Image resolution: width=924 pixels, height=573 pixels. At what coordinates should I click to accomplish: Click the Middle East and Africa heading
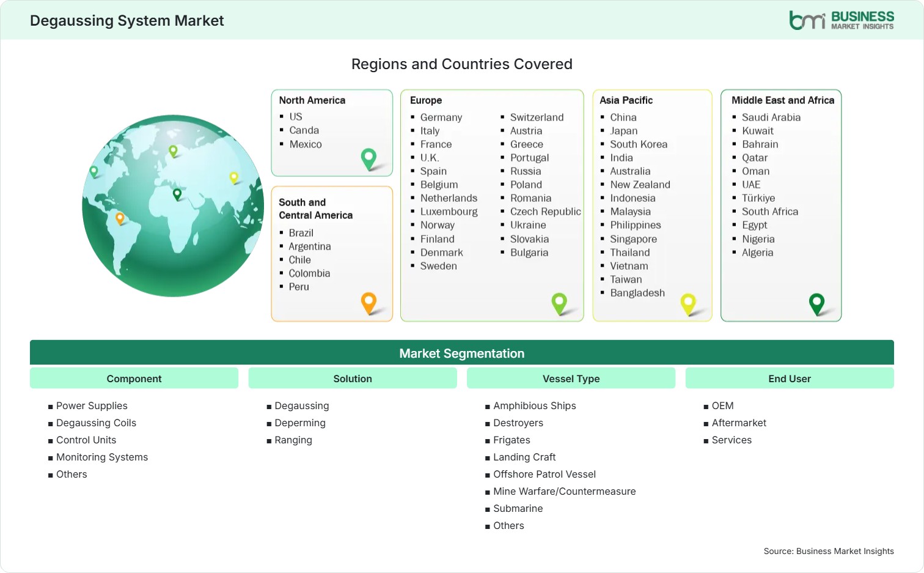click(x=783, y=100)
